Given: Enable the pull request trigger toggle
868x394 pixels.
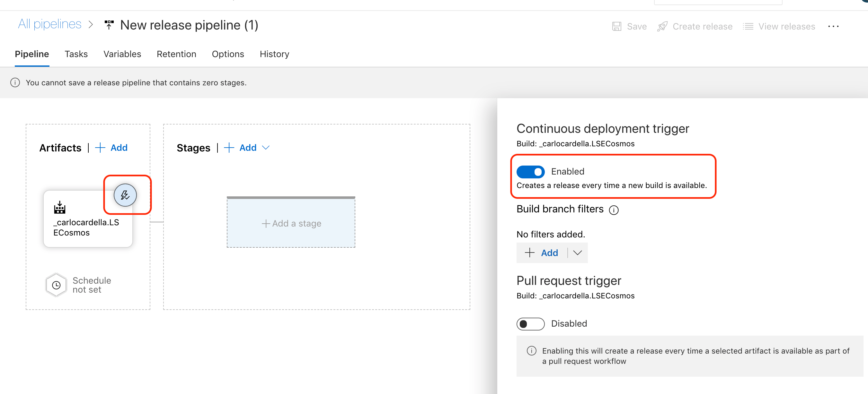Looking at the screenshot, I should [530, 324].
